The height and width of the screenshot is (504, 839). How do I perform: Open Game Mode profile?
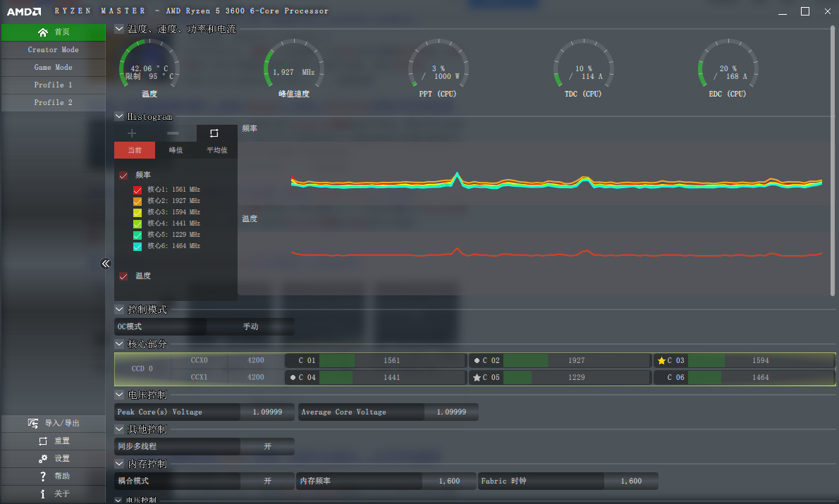point(54,68)
